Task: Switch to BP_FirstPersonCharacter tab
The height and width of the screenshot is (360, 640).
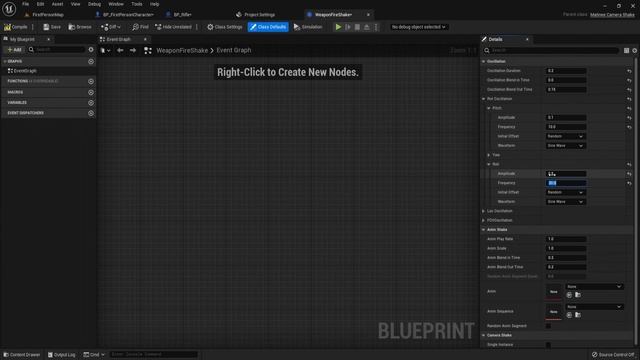Action: pos(125,15)
